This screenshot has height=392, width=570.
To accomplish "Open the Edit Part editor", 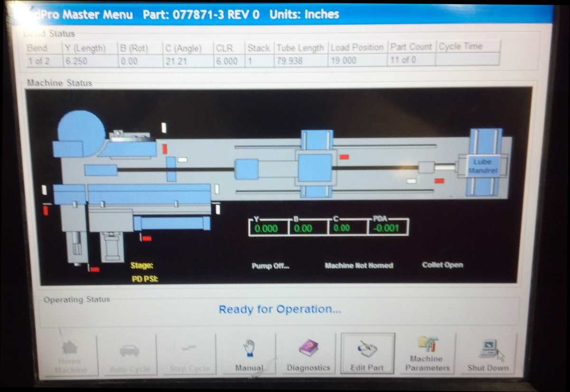I will tap(367, 351).
